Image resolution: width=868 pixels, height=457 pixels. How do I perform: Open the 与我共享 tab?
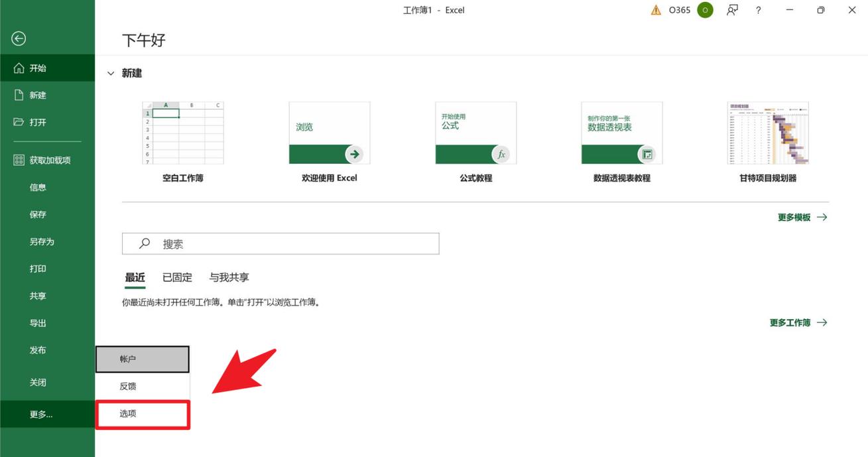[229, 277]
